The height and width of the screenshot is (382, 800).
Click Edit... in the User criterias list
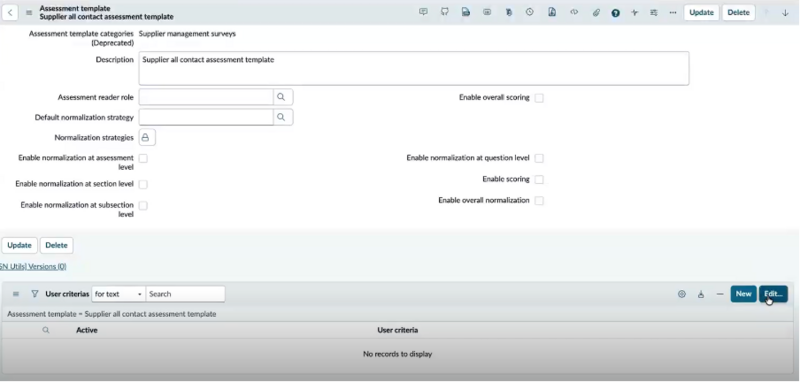point(773,294)
